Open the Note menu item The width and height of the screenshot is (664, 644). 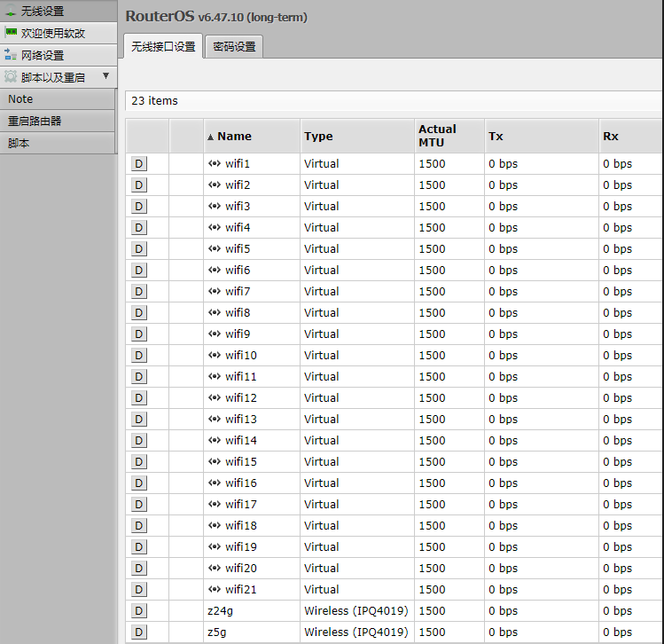pyautogui.click(x=20, y=99)
